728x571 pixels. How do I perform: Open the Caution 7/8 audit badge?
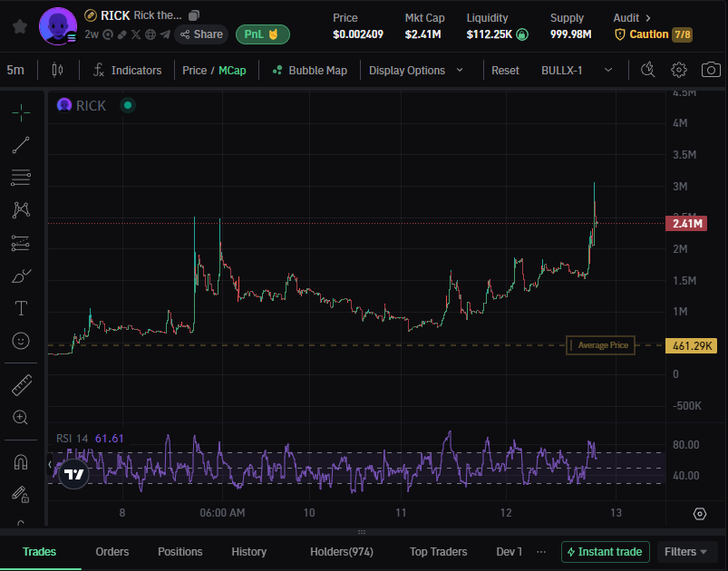pos(654,34)
